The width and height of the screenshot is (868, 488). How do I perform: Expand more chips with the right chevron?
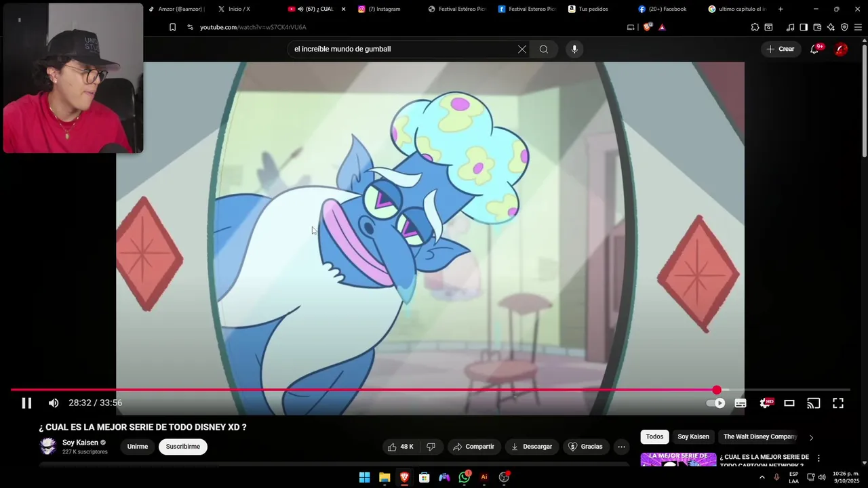tap(811, 437)
